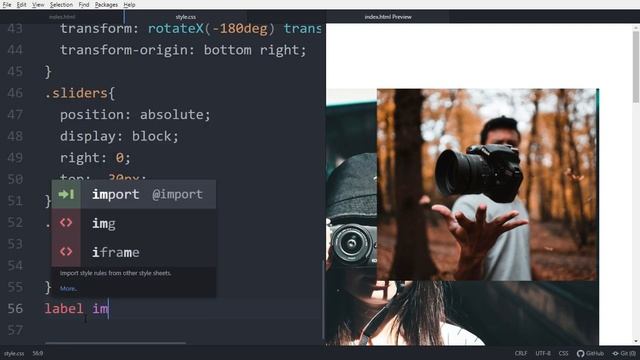Open the Selection menu
This screenshot has width=640, height=360.
tap(61, 5)
